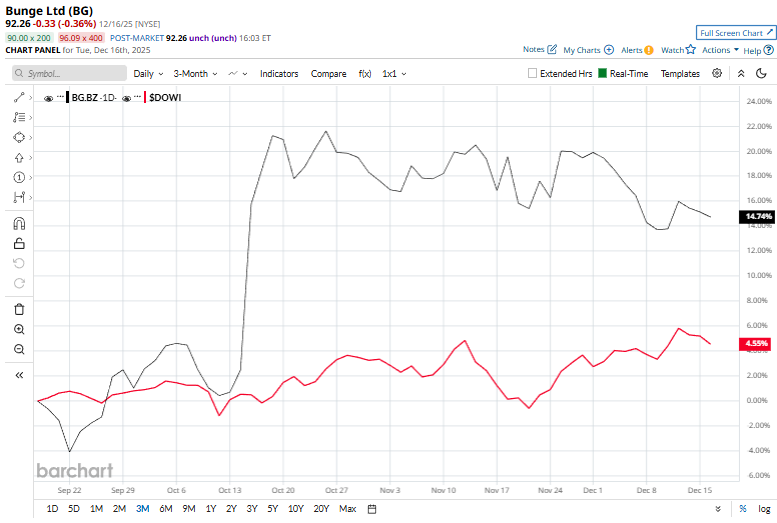Viewport: 777px width, 523px height.
Task: Collapse the drawing tools sidebar
Action: (x=19, y=375)
